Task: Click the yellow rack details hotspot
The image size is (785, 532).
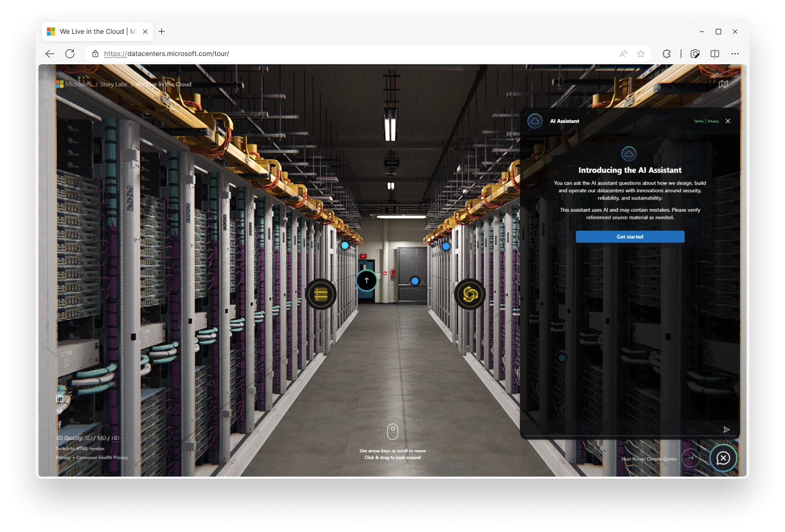Action: pos(320,294)
